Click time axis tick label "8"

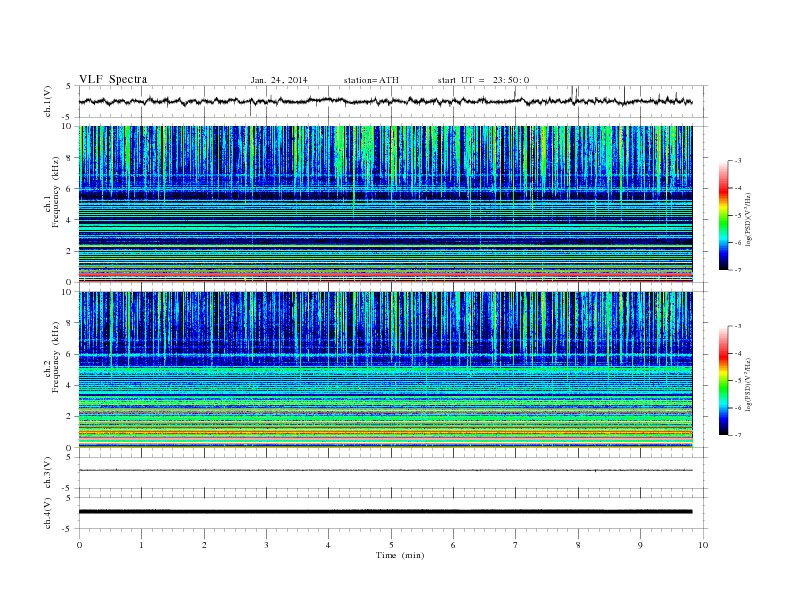click(x=578, y=545)
